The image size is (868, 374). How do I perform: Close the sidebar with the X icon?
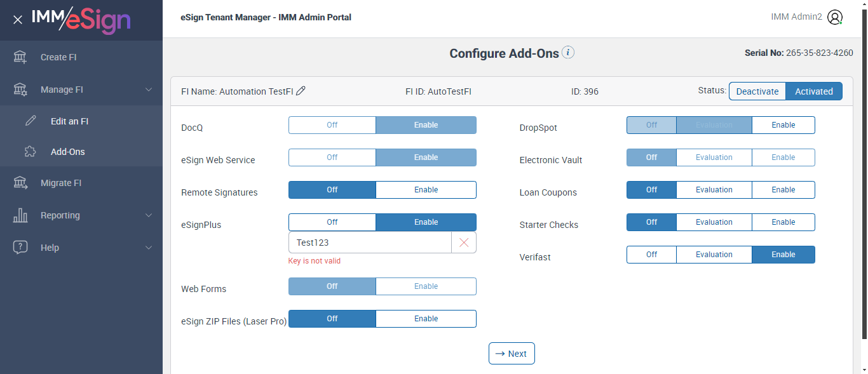tap(18, 20)
